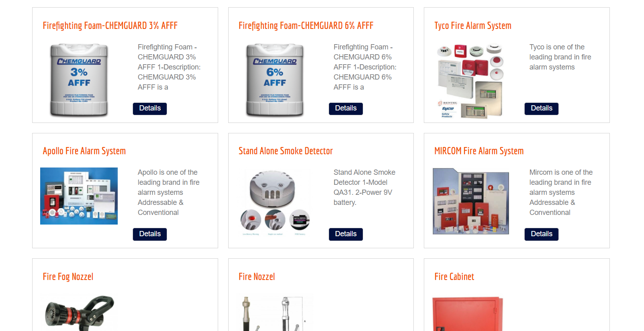
Task: Select the red fire cabinet image
Action: [468, 314]
